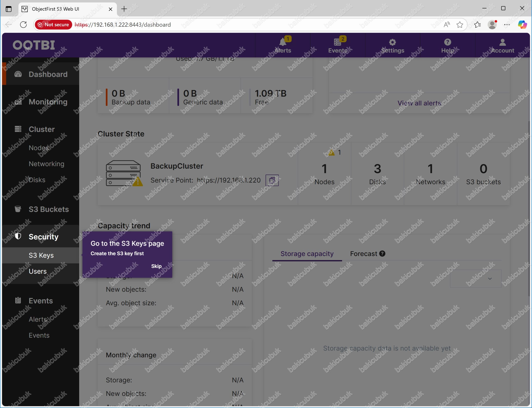Switch to the Storage capacity tab
The width and height of the screenshot is (532, 408).
[x=307, y=254]
